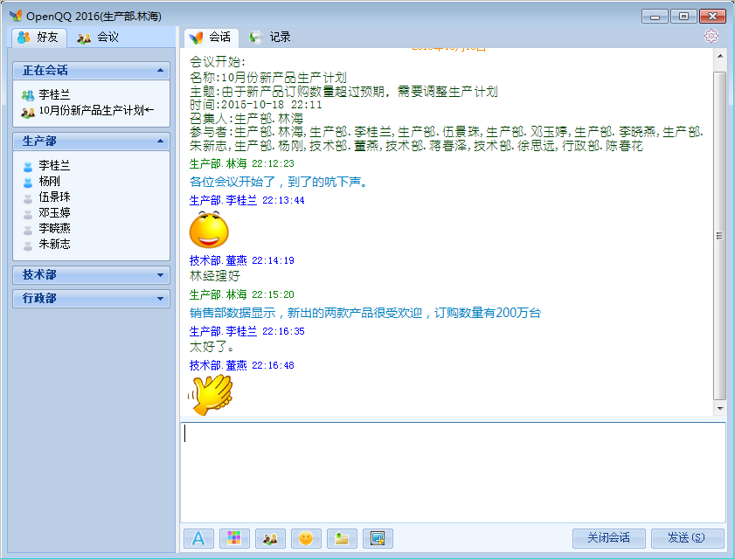
Task: Click the meeting members toolbar icon
Action: pos(270,538)
